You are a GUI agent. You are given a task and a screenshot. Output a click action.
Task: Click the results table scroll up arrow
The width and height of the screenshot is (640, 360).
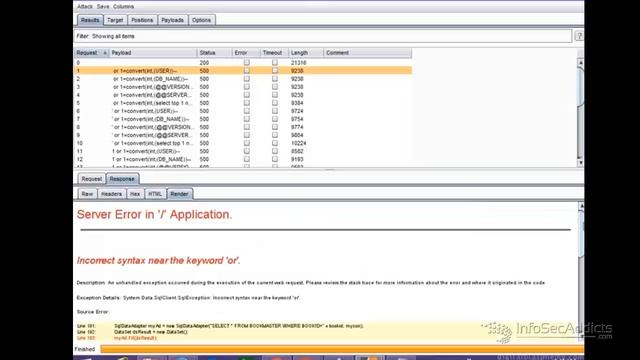[580, 62]
